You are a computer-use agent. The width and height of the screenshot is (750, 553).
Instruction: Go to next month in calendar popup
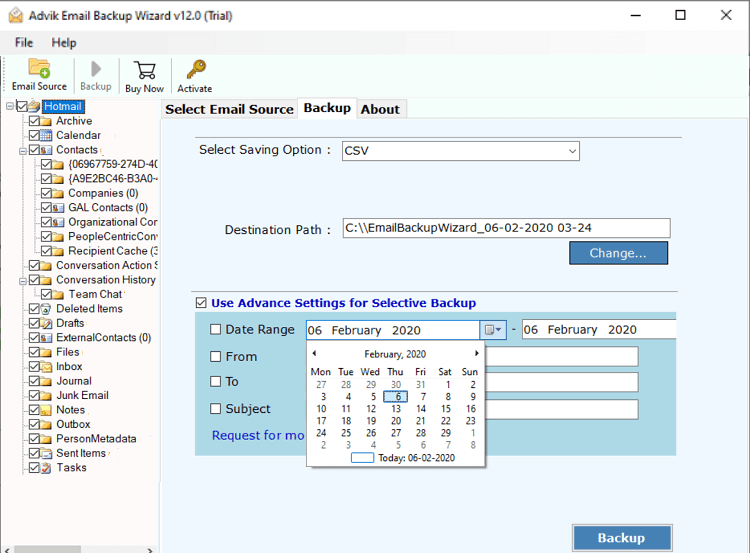(476, 354)
